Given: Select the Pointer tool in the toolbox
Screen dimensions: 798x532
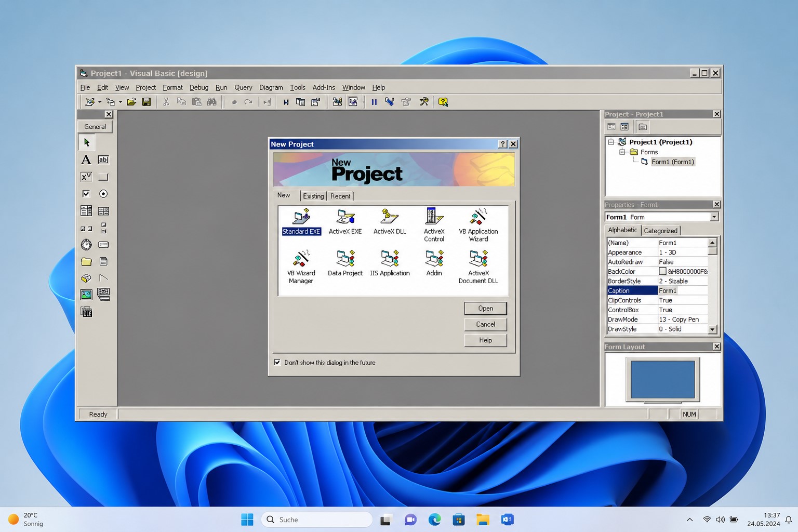Looking at the screenshot, I should point(87,142).
